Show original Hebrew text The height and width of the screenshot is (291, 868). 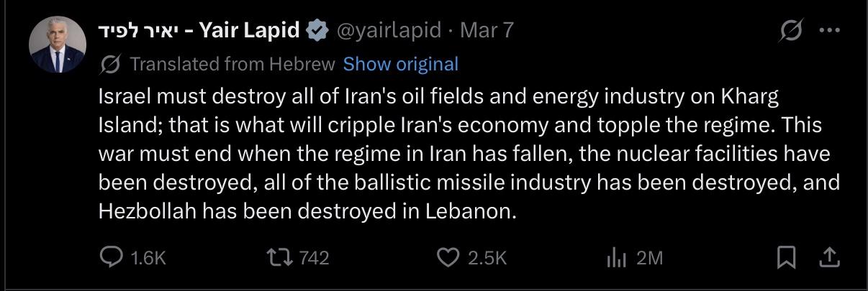[400, 64]
